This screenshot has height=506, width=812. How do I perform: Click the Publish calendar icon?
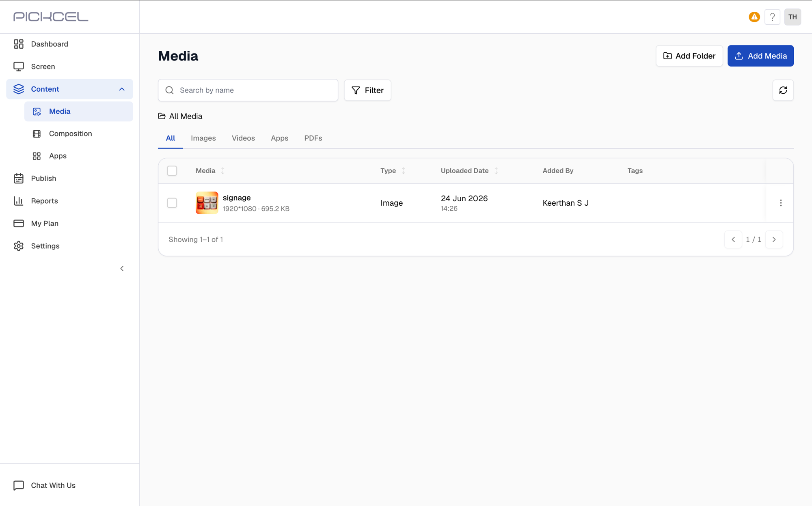(x=19, y=179)
